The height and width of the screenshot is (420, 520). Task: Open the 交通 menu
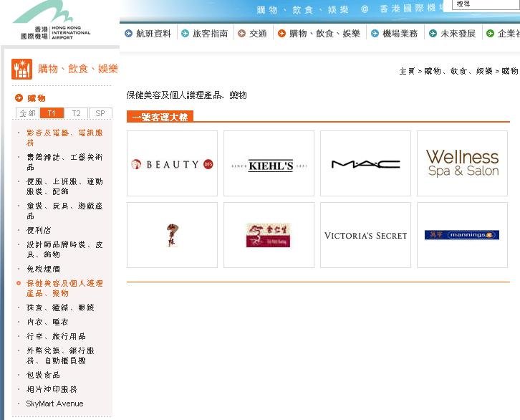coord(258,34)
